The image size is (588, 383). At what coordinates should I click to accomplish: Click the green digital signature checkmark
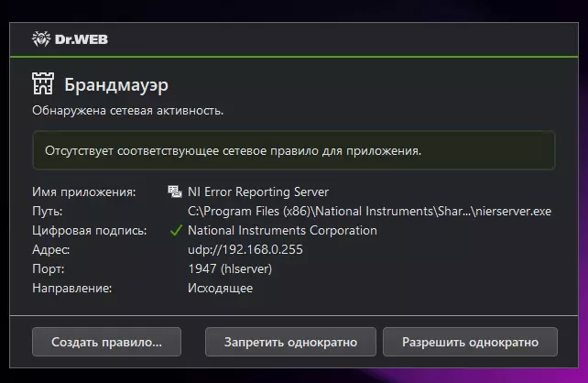tap(176, 230)
